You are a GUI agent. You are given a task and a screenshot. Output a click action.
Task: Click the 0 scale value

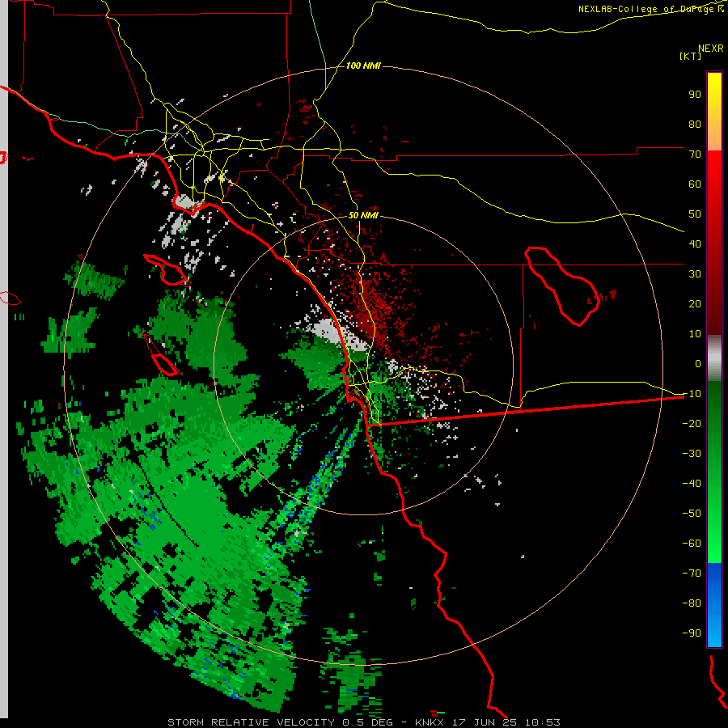pyautogui.click(x=698, y=363)
